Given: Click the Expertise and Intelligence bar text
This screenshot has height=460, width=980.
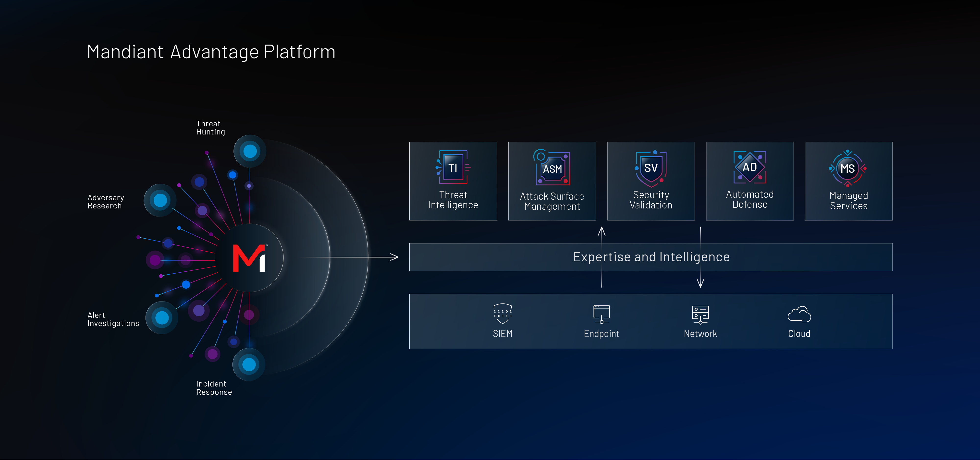Looking at the screenshot, I should point(651,257).
